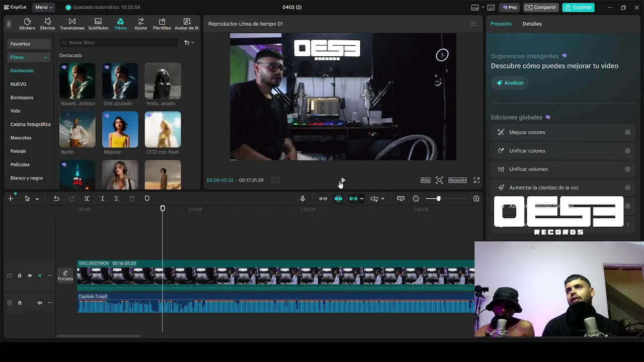Open the layout dropdown arrow in title bar
The height and width of the screenshot is (362, 644).
pos(482,8)
